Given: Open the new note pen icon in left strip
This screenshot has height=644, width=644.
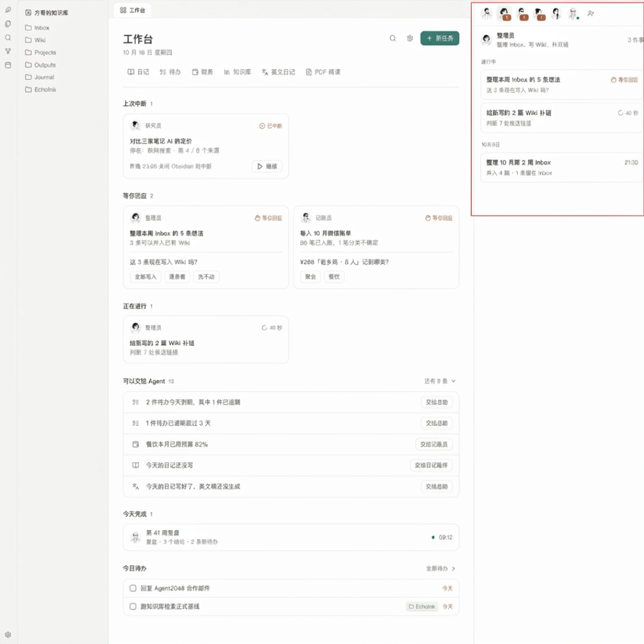Looking at the screenshot, I should coord(8,10).
